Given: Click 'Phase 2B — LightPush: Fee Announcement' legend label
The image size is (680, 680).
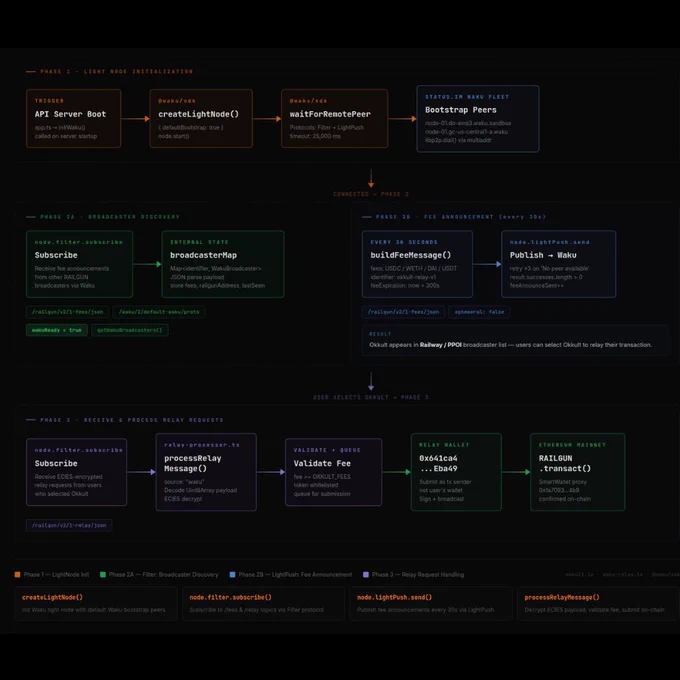Looking at the screenshot, I should coord(295,574).
